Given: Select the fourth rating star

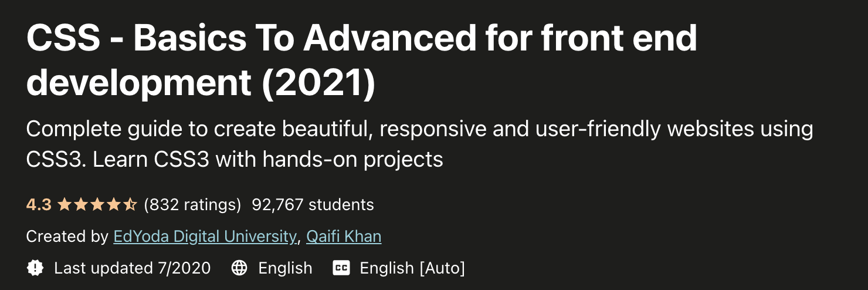Looking at the screenshot, I should tap(114, 204).
